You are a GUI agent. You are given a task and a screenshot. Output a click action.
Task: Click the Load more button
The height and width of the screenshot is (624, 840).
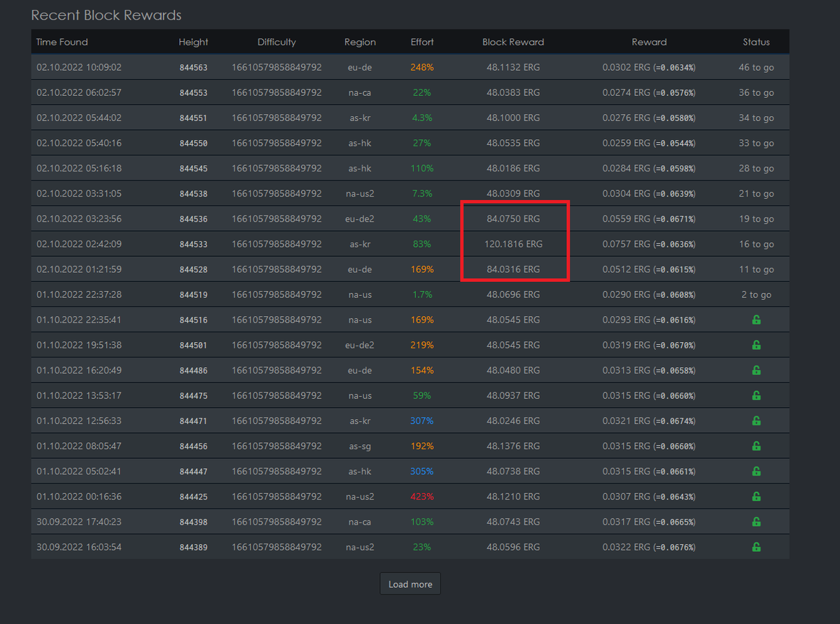410,584
